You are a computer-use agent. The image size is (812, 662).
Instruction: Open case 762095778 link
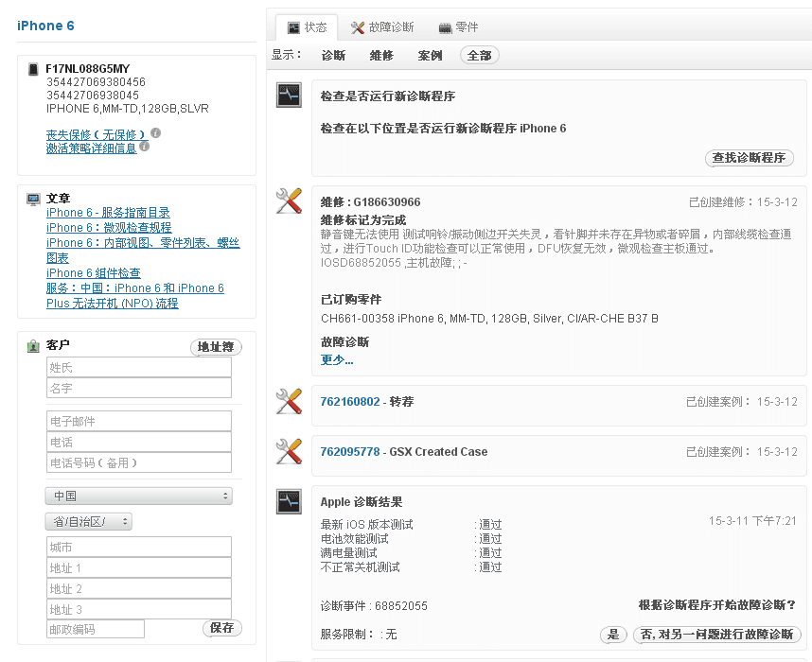350,452
